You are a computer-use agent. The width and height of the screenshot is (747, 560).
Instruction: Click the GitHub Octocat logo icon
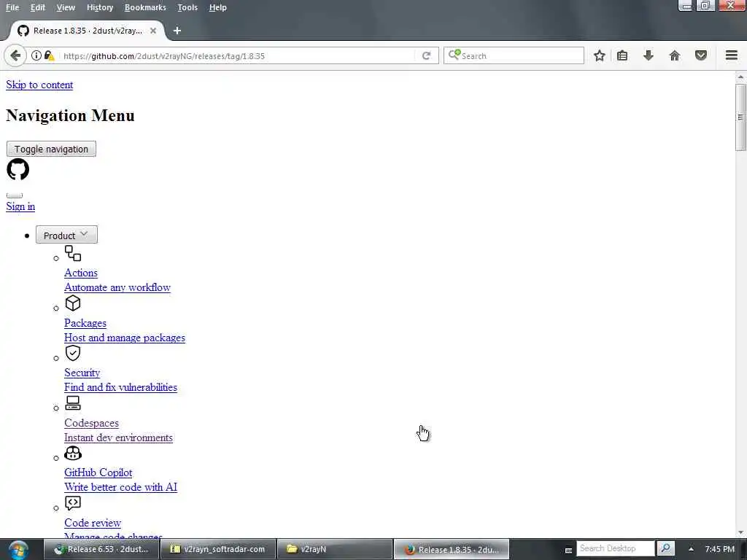pyautogui.click(x=18, y=169)
